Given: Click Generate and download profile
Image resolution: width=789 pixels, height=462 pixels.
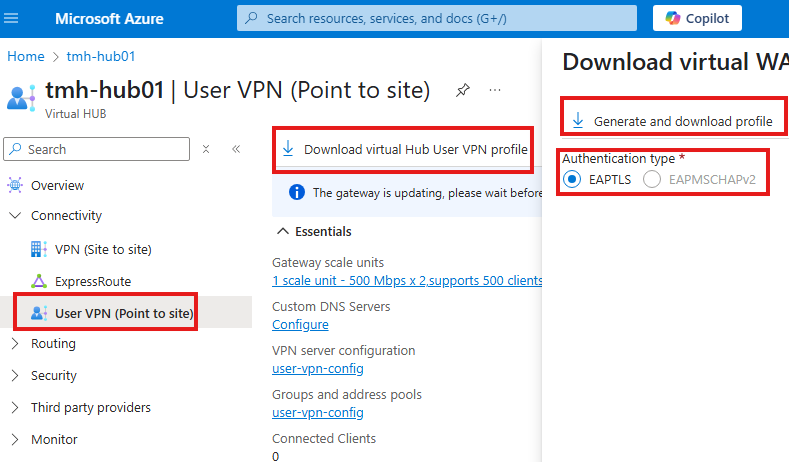Looking at the screenshot, I should (x=673, y=121).
